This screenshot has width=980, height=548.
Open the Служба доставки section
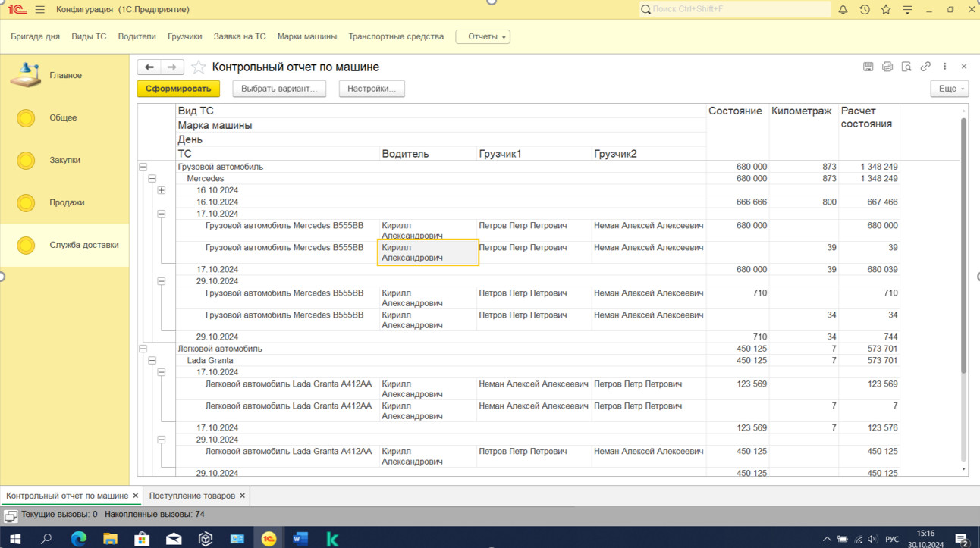[x=64, y=246]
